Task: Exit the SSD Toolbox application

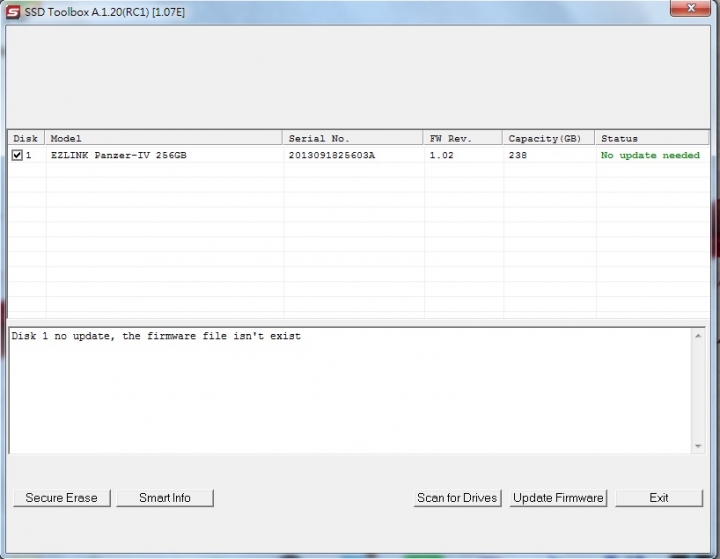Action: click(659, 498)
